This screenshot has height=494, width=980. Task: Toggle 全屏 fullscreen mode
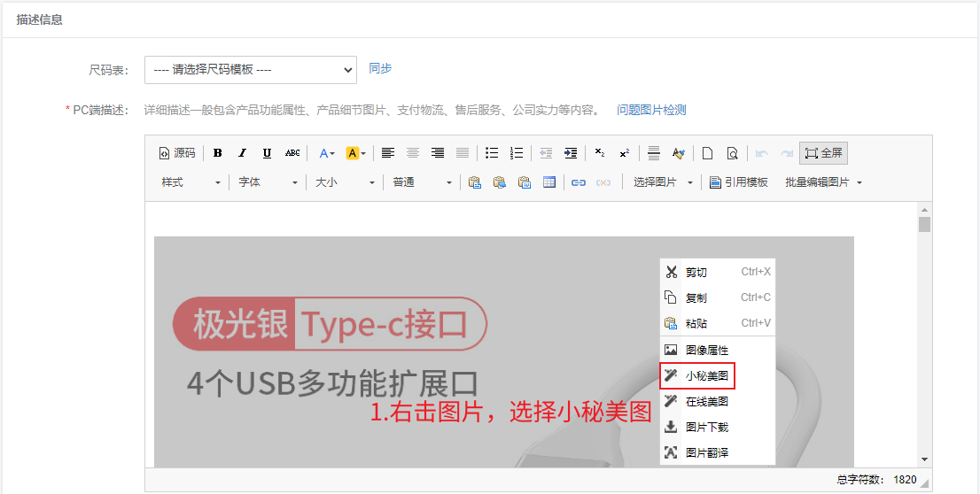click(x=824, y=153)
